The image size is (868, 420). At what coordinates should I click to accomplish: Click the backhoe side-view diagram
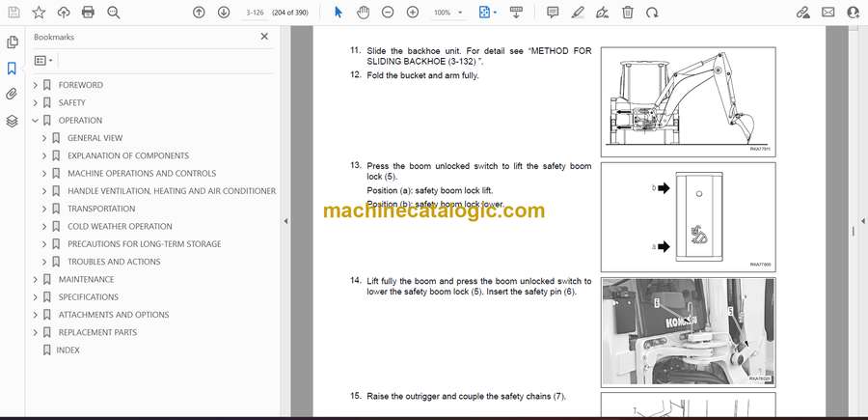(688, 102)
